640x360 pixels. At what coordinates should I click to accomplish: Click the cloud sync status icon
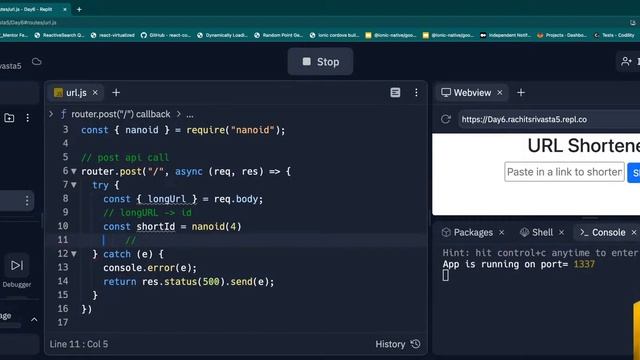click(37, 62)
